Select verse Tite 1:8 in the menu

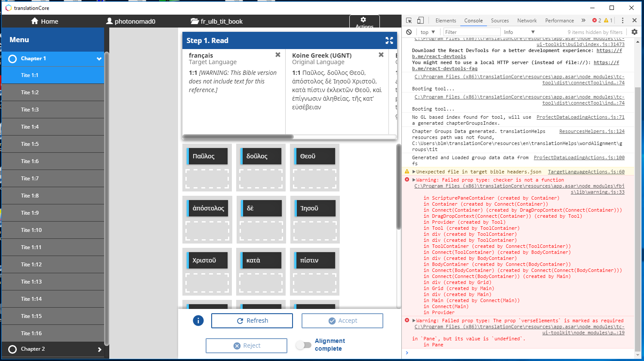[x=53, y=195]
